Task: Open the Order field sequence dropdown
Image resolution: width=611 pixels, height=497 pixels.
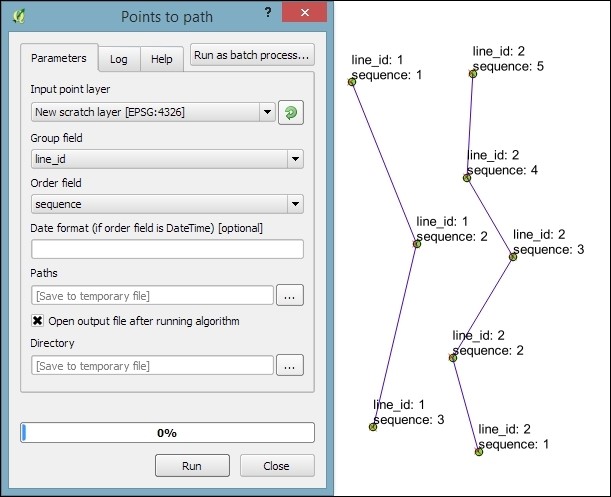Action: [295, 205]
